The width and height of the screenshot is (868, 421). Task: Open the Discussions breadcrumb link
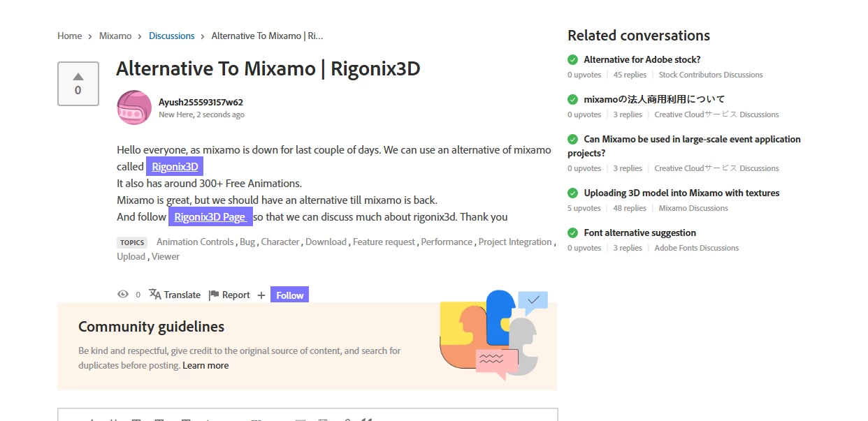(172, 36)
